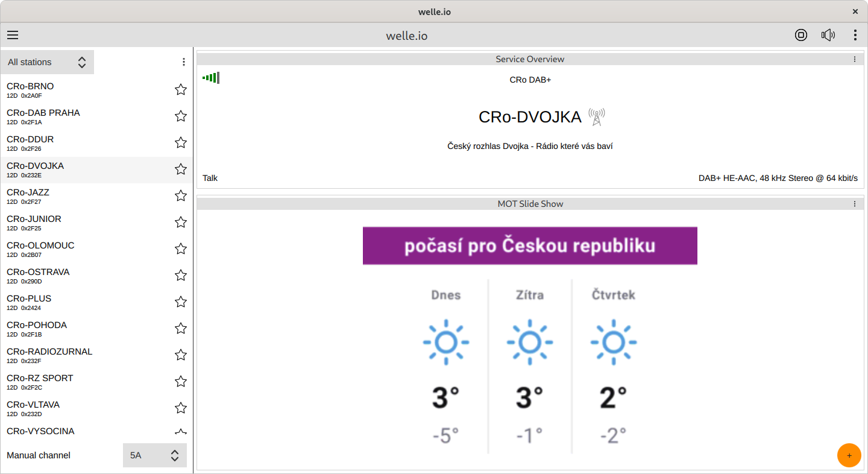Click the antenna tower icon

click(596, 116)
